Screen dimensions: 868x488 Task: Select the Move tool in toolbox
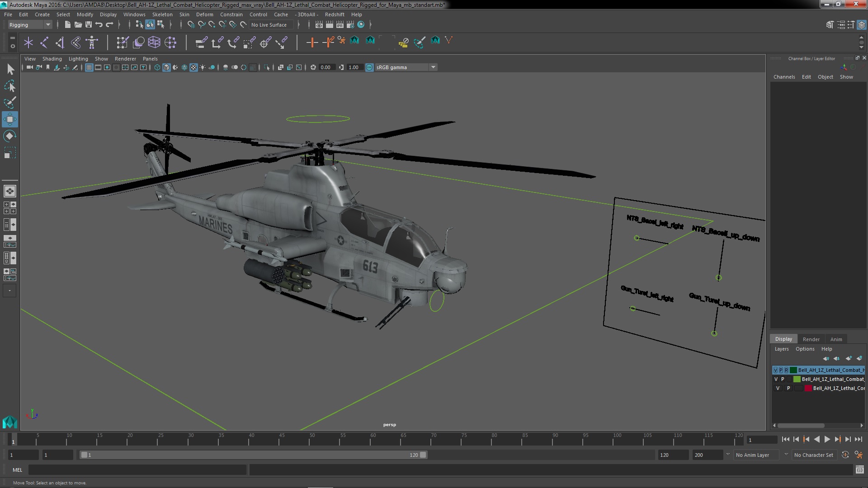9,119
